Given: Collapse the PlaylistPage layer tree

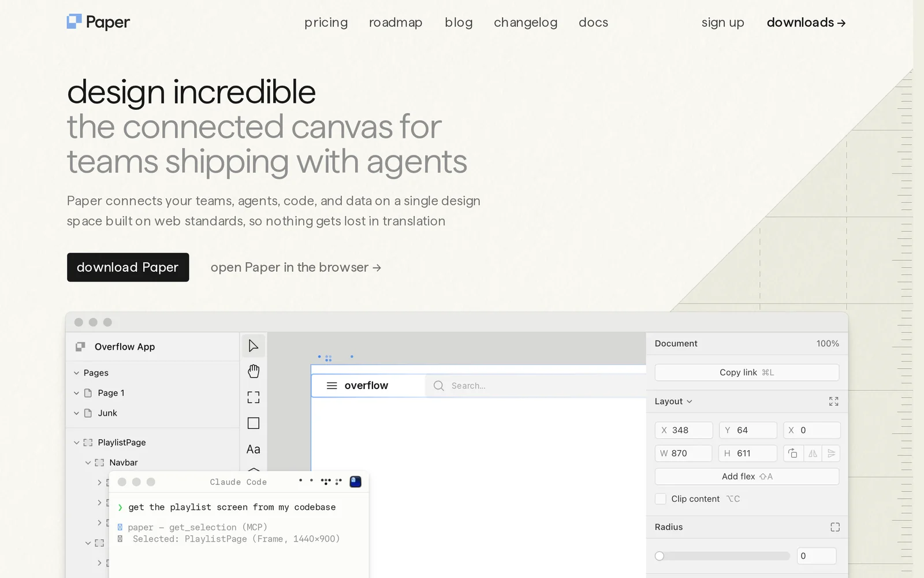Looking at the screenshot, I should [76, 442].
